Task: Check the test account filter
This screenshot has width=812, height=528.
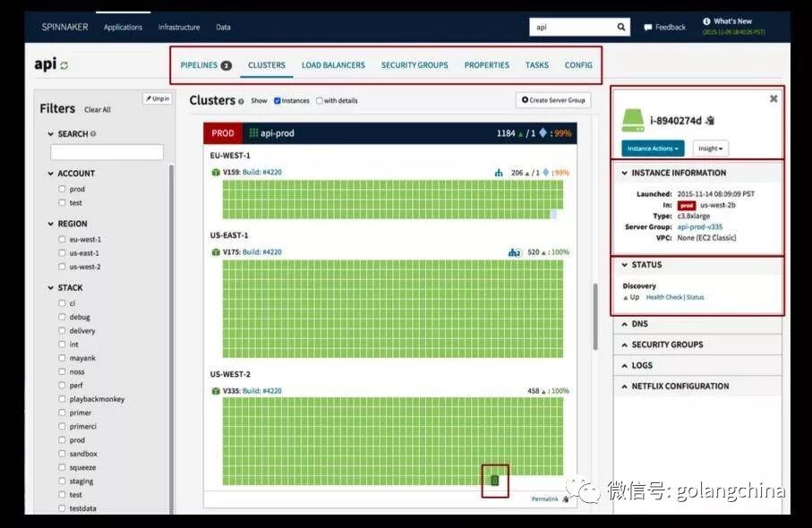Action: click(x=62, y=202)
